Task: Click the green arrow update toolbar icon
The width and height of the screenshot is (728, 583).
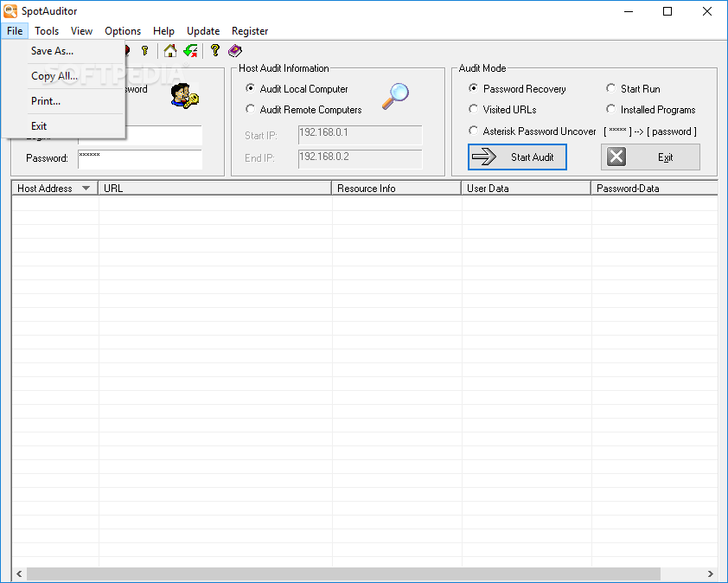Action: pyautogui.click(x=190, y=51)
